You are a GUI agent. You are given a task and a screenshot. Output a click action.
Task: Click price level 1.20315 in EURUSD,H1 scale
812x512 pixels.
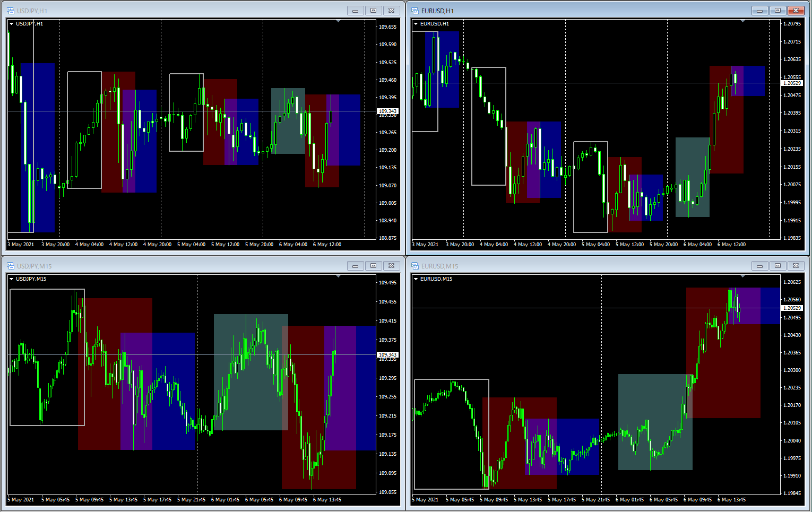[792, 131]
